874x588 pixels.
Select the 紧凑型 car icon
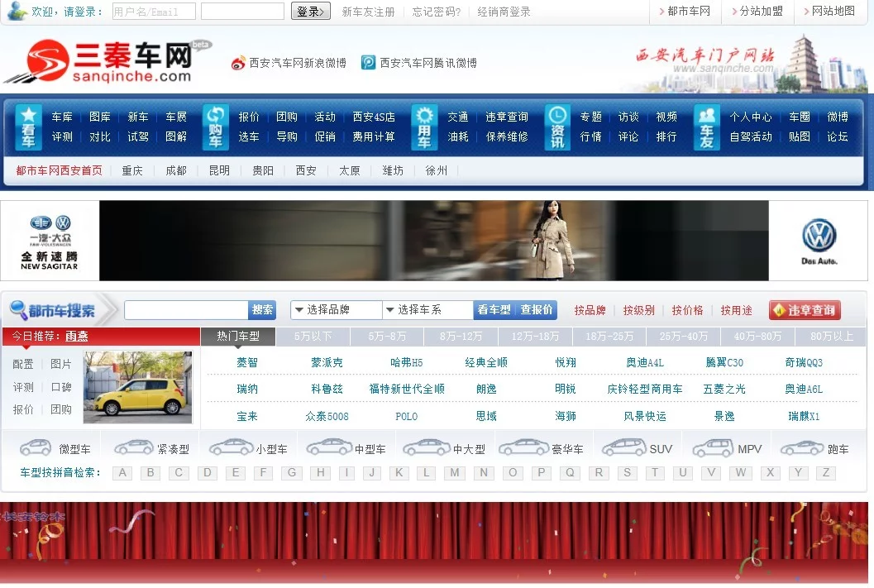(x=133, y=447)
